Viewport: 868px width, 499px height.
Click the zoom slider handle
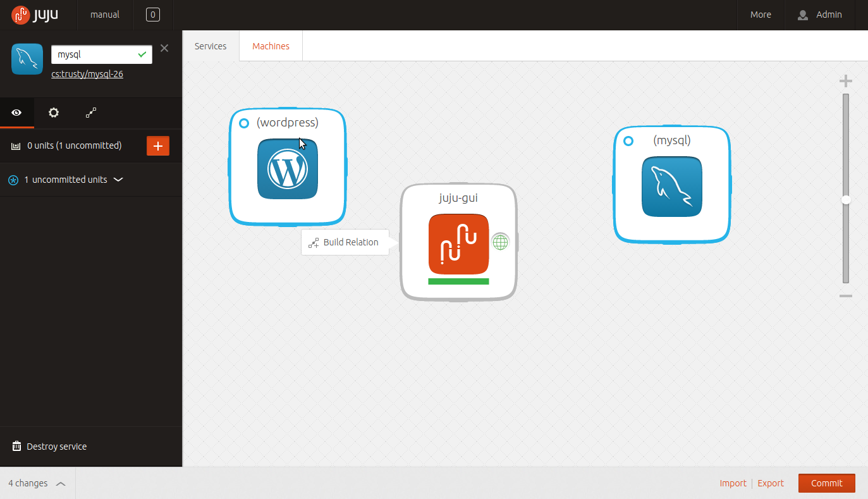point(846,200)
